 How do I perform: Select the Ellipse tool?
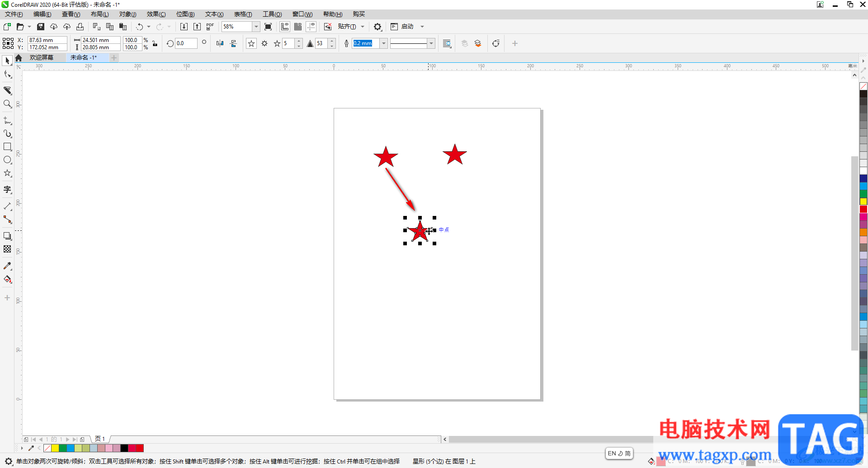[x=7, y=160]
